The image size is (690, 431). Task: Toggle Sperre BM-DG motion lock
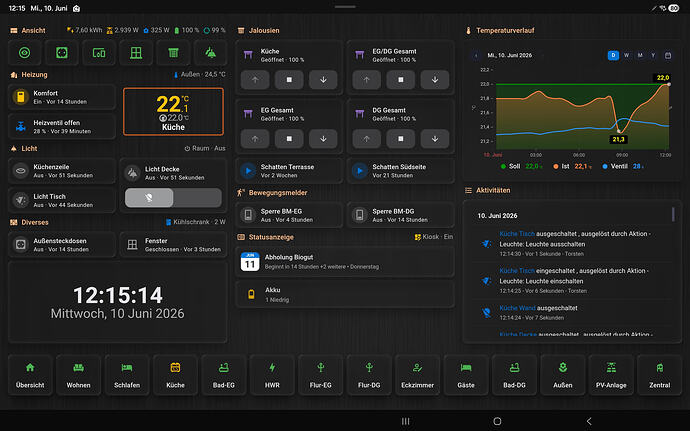pos(400,215)
